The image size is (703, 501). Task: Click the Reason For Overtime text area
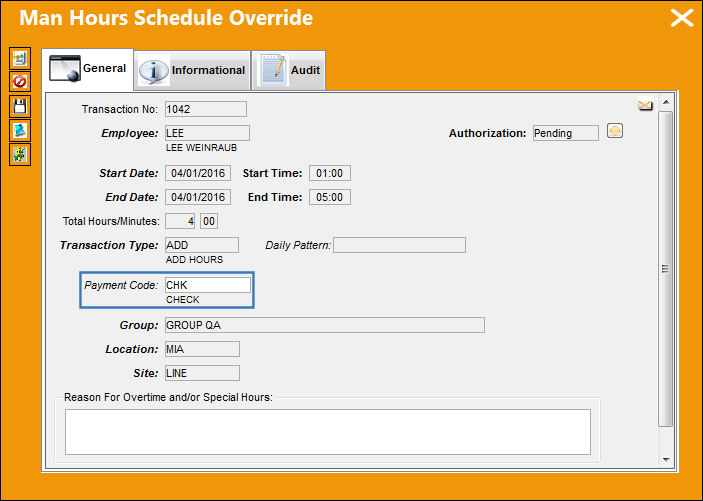click(x=328, y=431)
